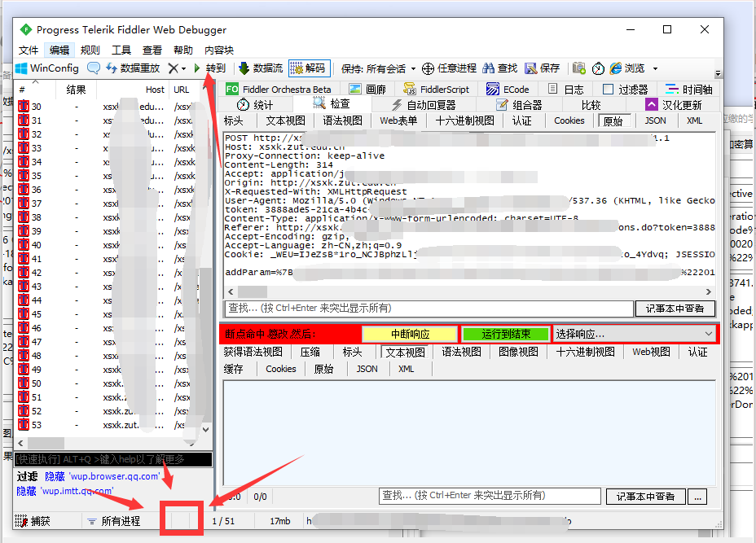The height and width of the screenshot is (543, 756).
Task: Expand the 浏览 dropdown arrow
Action: 655,69
